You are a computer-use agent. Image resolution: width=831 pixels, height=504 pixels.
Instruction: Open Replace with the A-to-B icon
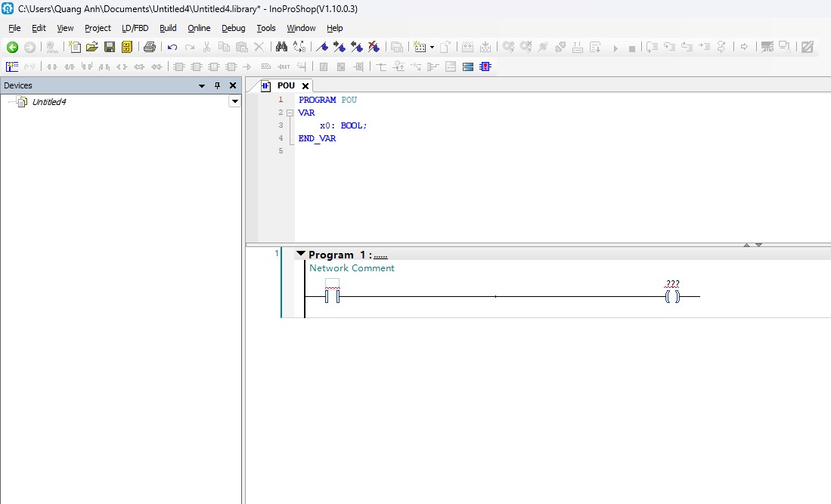coord(299,47)
